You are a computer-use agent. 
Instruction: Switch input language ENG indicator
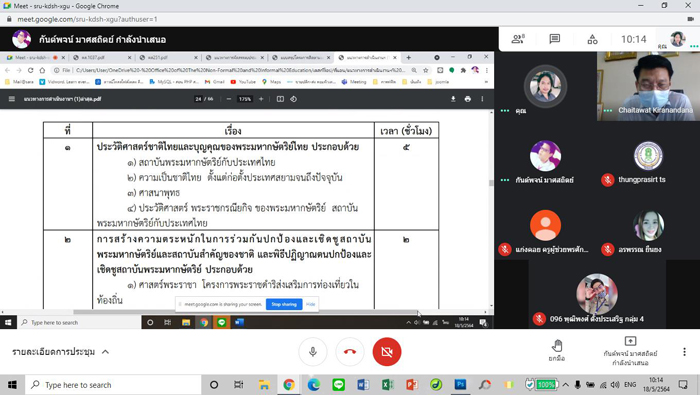pyautogui.click(x=630, y=385)
